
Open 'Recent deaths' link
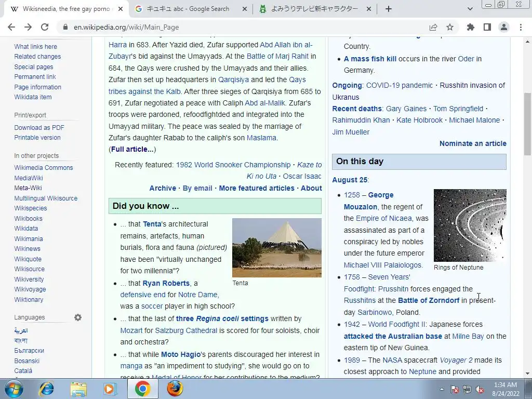coord(357,109)
